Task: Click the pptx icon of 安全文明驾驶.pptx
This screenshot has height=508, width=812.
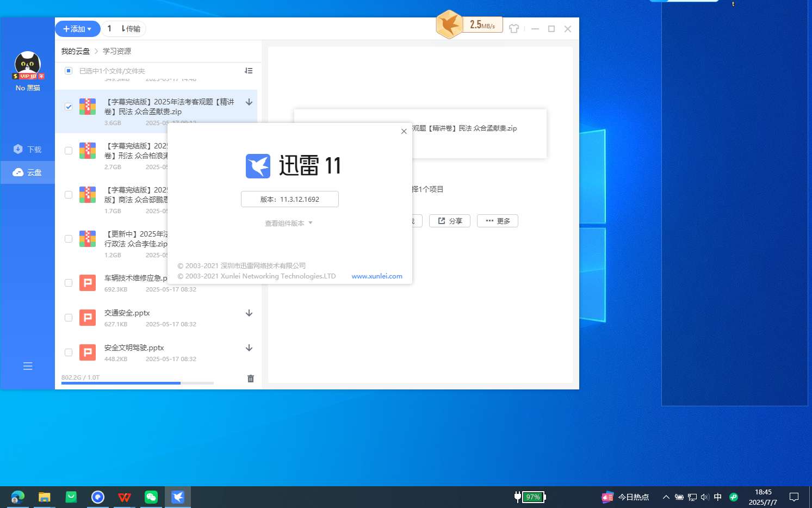Action: [x=88, y=352]
